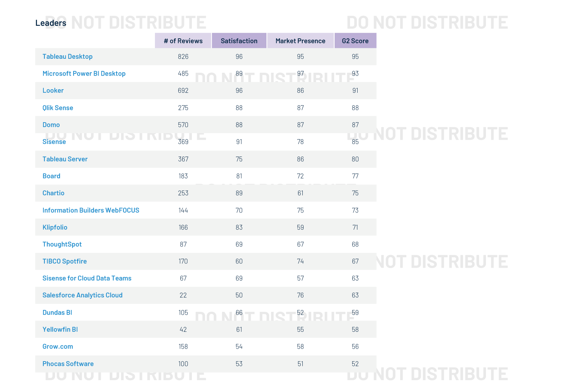Click the Grow.com link
Image resolution: width=562 pixels, height=392 pixels.
point(57,346)
